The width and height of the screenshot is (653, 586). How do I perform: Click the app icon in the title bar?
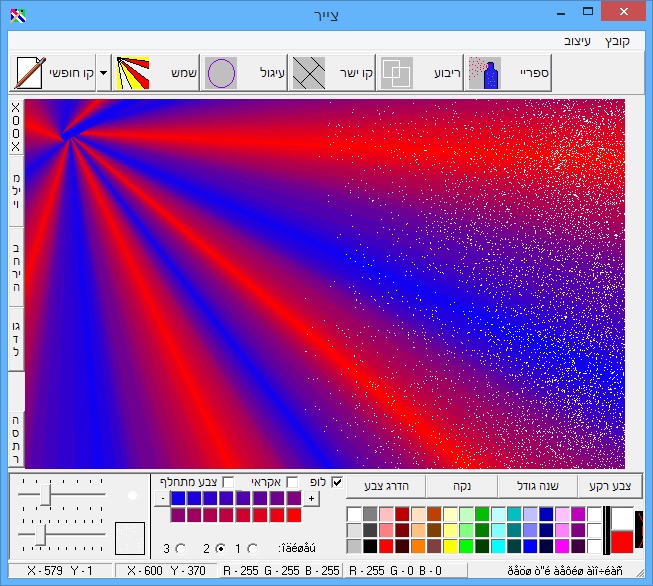tap(18, 15)
